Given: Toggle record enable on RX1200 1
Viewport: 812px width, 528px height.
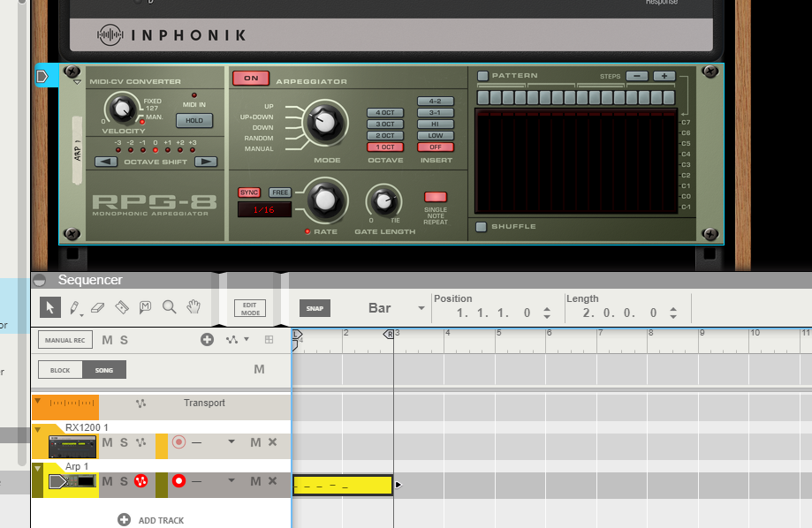Looking at the screenshot, I should click(x=178, y=442).
